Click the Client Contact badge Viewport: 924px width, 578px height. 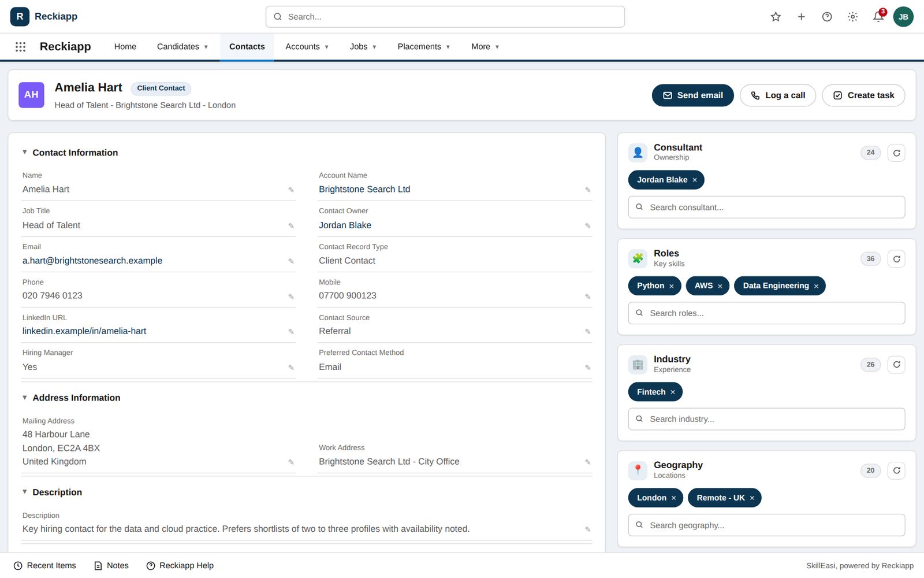pos(161,88)
